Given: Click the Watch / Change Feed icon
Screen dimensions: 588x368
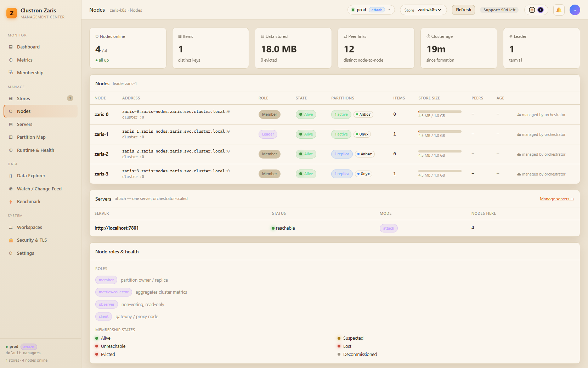Looking at the screenshot, I should tap(11, 189).
